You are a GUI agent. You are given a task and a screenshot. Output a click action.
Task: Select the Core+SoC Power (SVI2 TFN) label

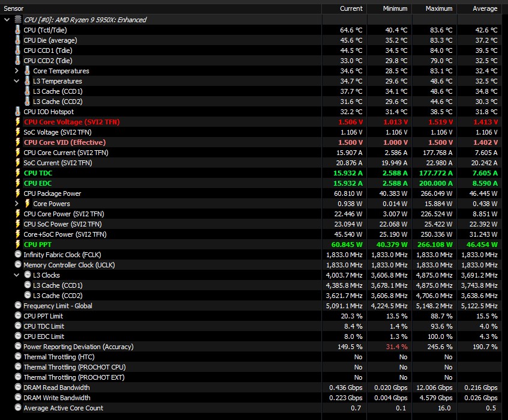point(65,234)
